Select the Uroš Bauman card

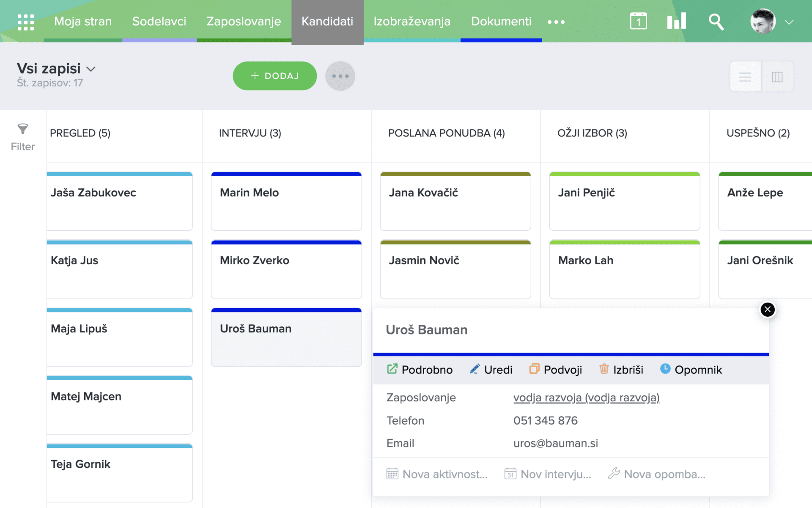tap(286, 337)
